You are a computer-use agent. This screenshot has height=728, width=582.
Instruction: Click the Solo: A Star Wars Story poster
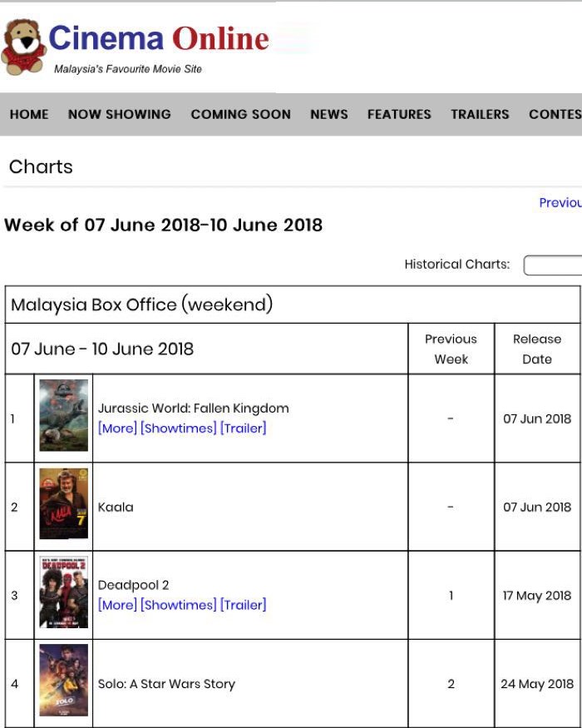(63, 683)
